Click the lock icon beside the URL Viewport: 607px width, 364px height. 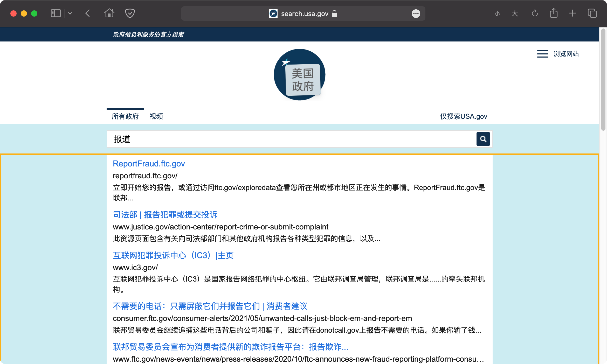334,13
